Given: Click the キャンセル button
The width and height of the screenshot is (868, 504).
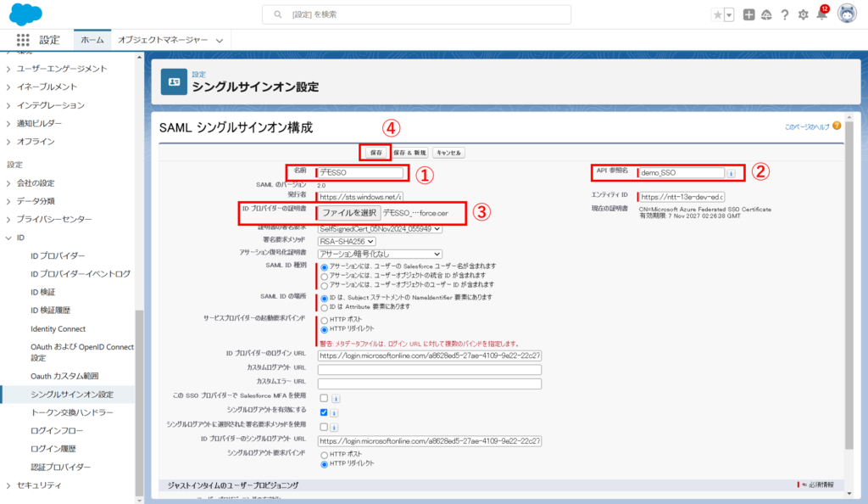Looking at the screenshot, I should [448, 153].
